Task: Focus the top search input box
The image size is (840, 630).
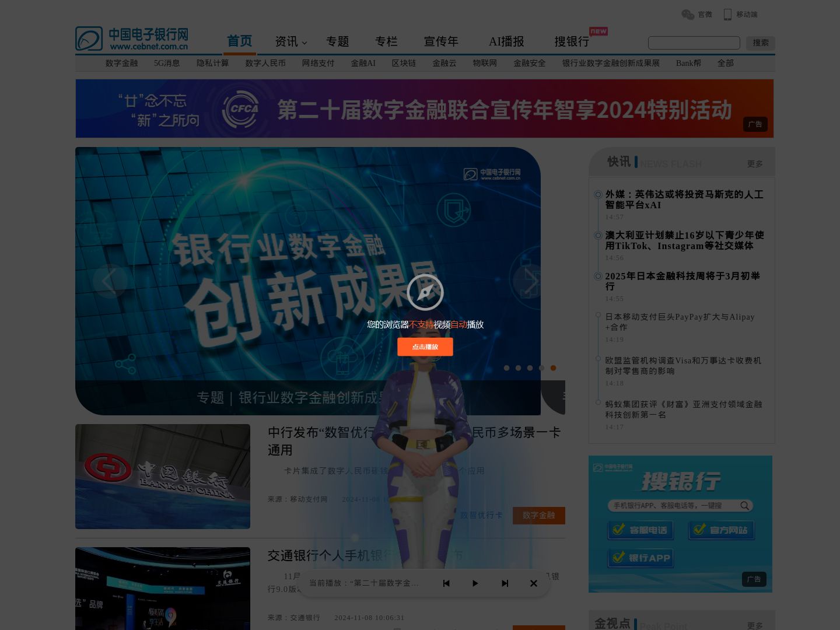Action: [x=694, y=43]
